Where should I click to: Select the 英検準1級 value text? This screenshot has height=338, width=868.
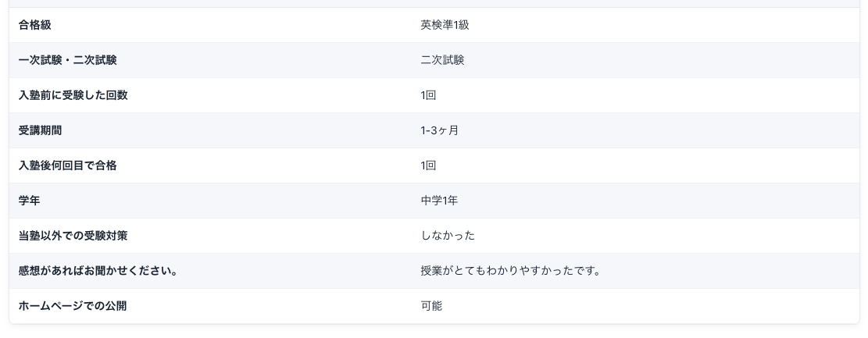point(445,25)
